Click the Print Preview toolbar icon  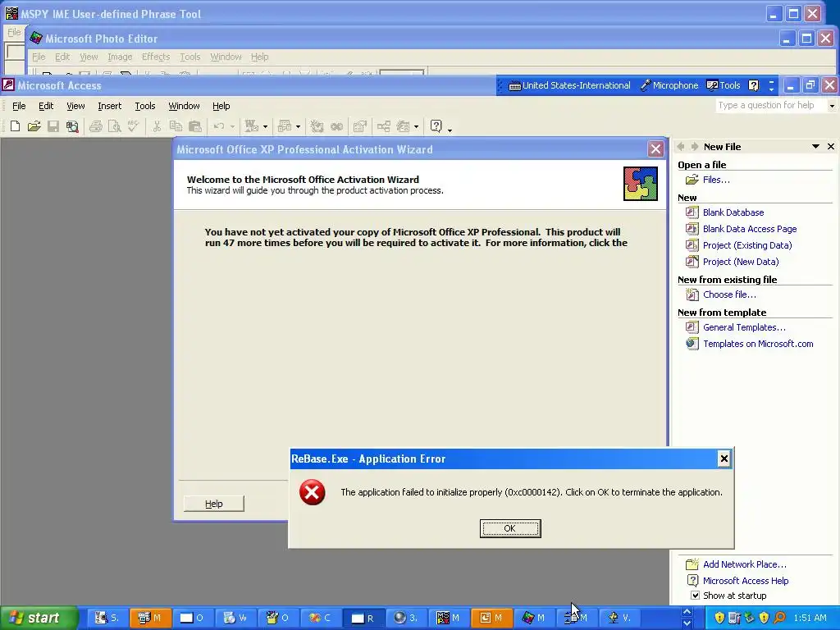pyautogui.click(x=115, y=126)
